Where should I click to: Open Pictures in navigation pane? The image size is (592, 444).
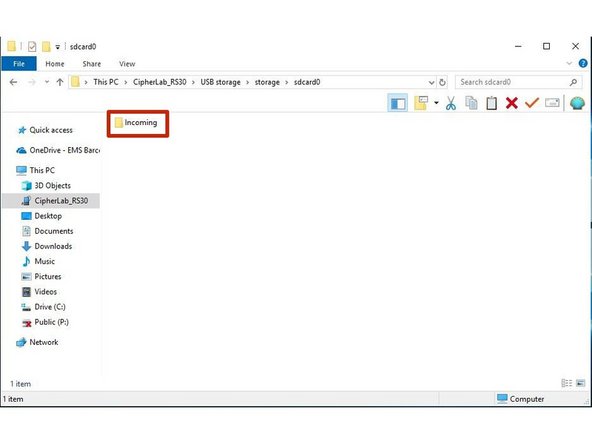tap(42, 276)
